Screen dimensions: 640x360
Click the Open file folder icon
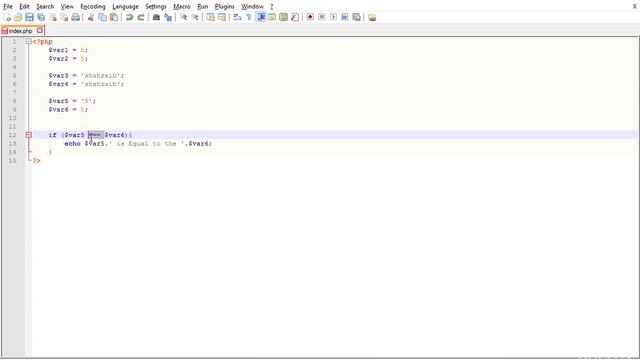pyautogui.click(x=18, y=17)
